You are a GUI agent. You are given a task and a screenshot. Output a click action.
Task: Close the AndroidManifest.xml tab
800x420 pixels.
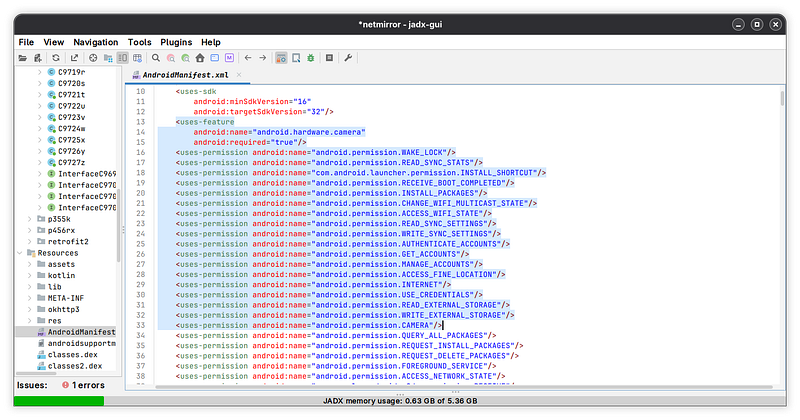coord(239,75)
